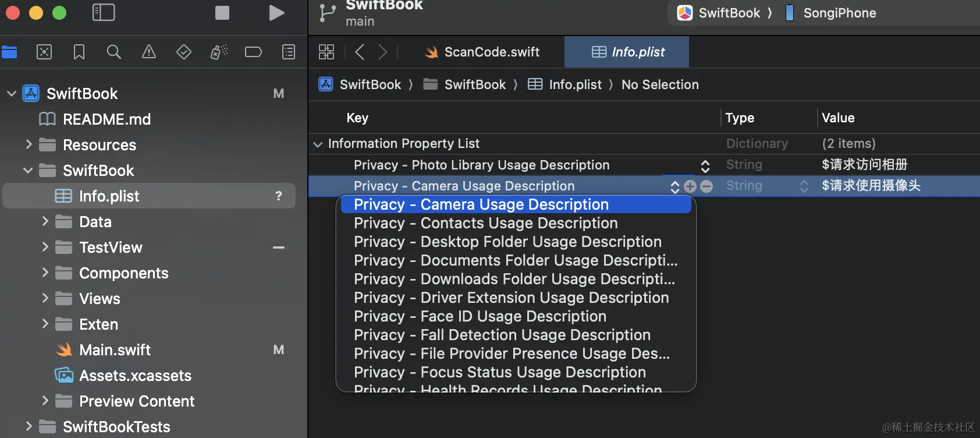Click SwiftBook folder in breadcrumb bar
This screenshot has height=438, width=980.
pos(464,84)
